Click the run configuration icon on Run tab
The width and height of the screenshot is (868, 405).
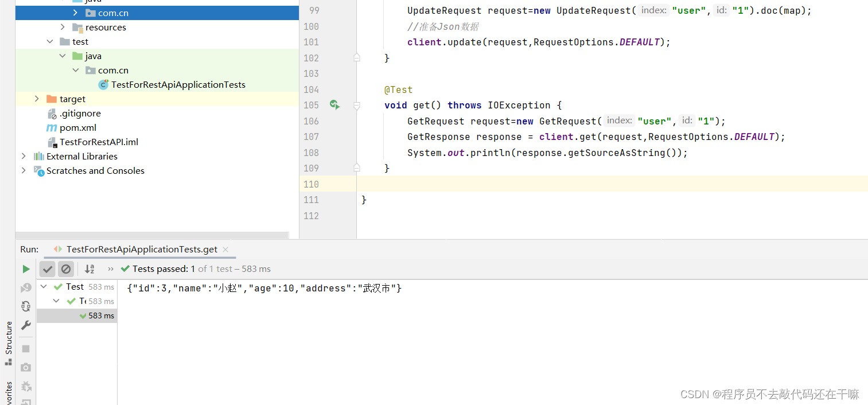point(57,250)
